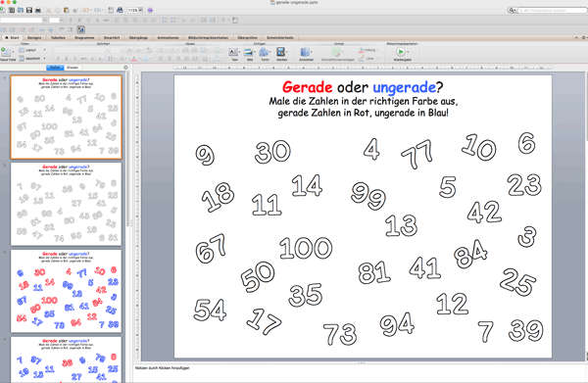Open the search options magnifier dropdown
This screenshot has height=383, width=588.
(x=513, y=10)
